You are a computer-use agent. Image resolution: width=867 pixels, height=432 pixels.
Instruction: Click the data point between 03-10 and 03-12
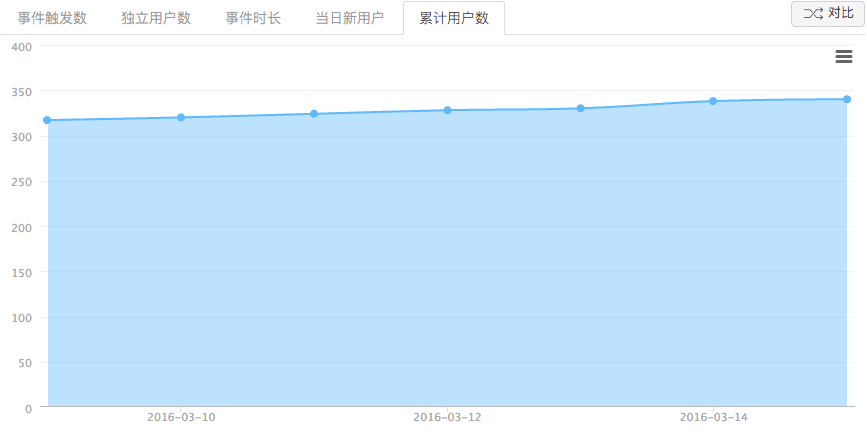click(314, 114)
